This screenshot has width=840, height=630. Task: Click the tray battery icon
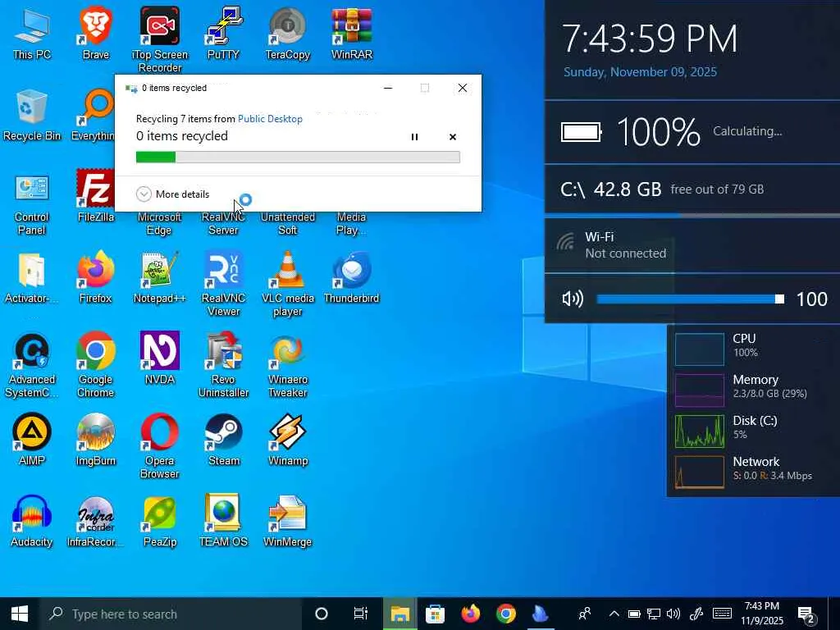[634, 614]
